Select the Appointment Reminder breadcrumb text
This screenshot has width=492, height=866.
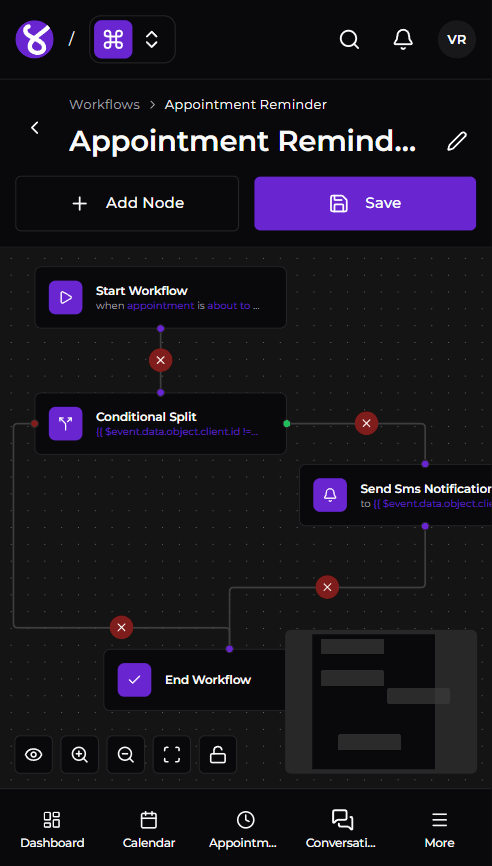246,104
